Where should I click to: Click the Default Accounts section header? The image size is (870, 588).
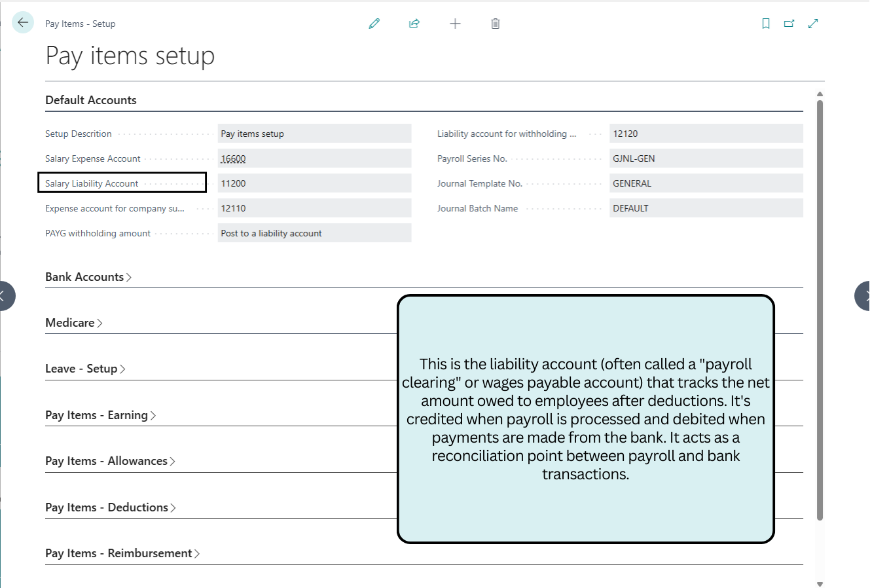pos(91,100)
